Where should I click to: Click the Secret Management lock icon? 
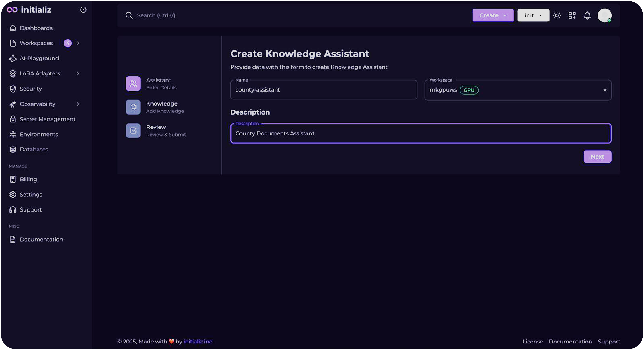(x=13, y=119)
